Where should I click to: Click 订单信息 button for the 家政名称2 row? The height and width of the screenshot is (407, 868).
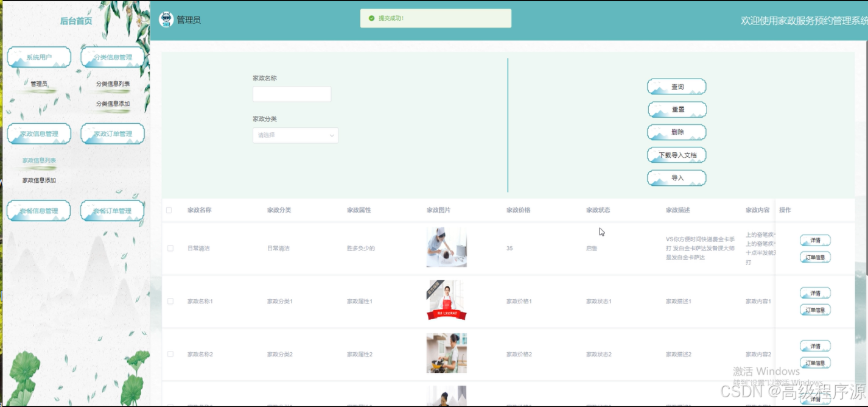pos(815,363)
